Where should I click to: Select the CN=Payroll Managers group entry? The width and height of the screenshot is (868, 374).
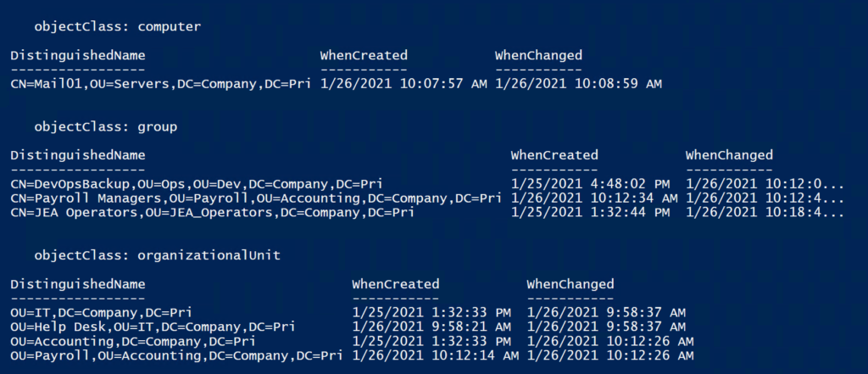(x=256, y=198)
